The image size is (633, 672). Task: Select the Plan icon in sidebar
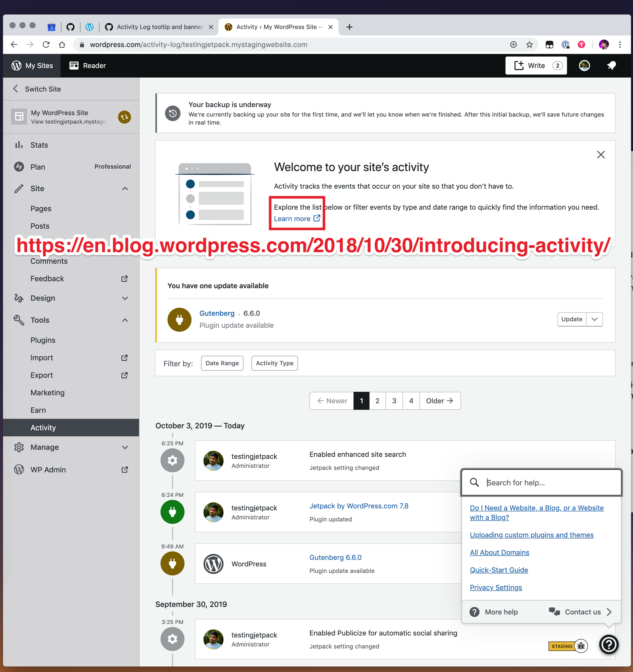coord(19,167)
